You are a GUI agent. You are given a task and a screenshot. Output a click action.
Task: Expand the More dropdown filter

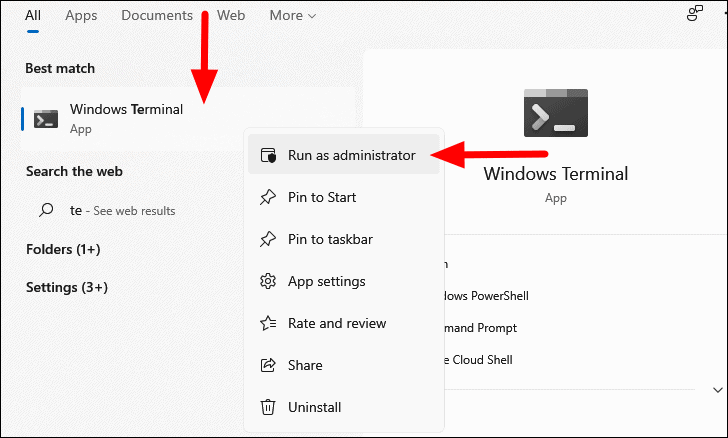292,15
